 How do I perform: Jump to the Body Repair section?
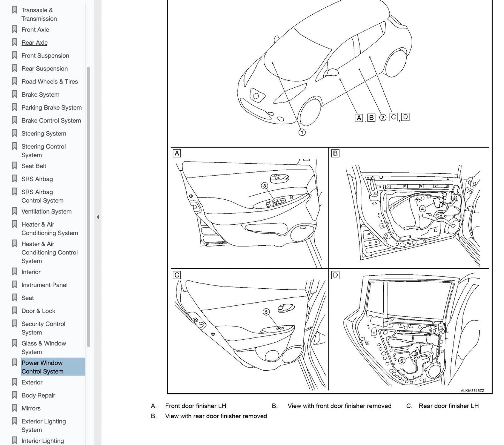38,395
